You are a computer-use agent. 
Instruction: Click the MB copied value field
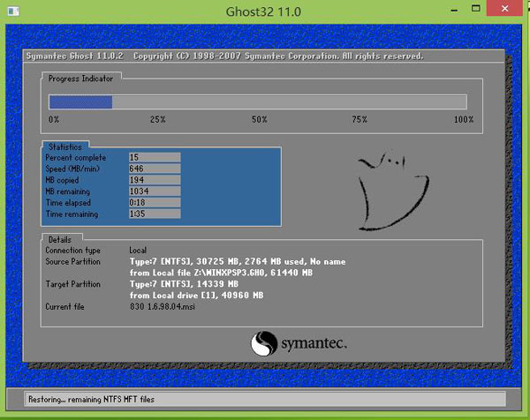154,180
